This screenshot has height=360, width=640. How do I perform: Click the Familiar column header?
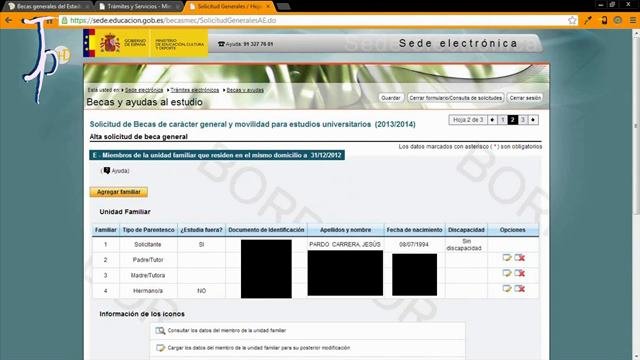(x=106, y=230)
